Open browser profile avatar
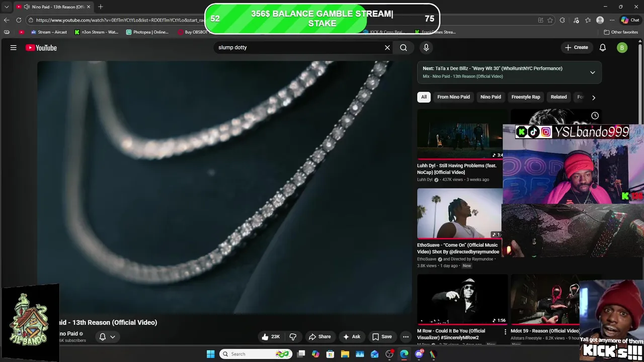 (600, 20)
